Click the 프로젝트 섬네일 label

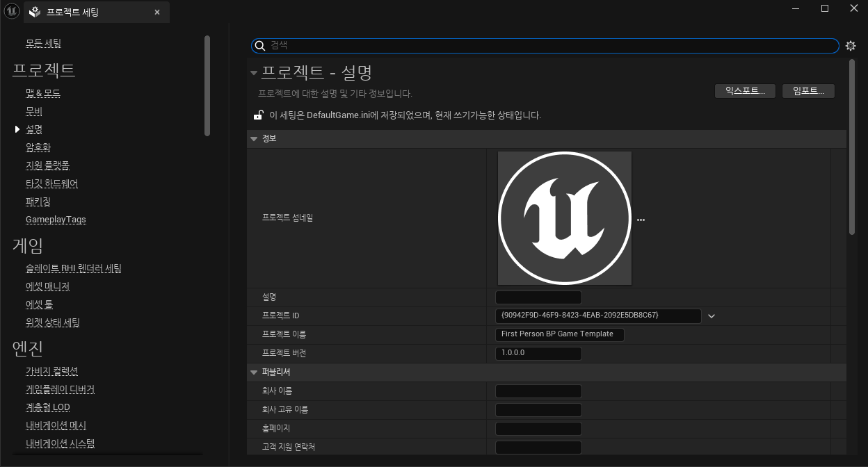[x=287, y=218]
